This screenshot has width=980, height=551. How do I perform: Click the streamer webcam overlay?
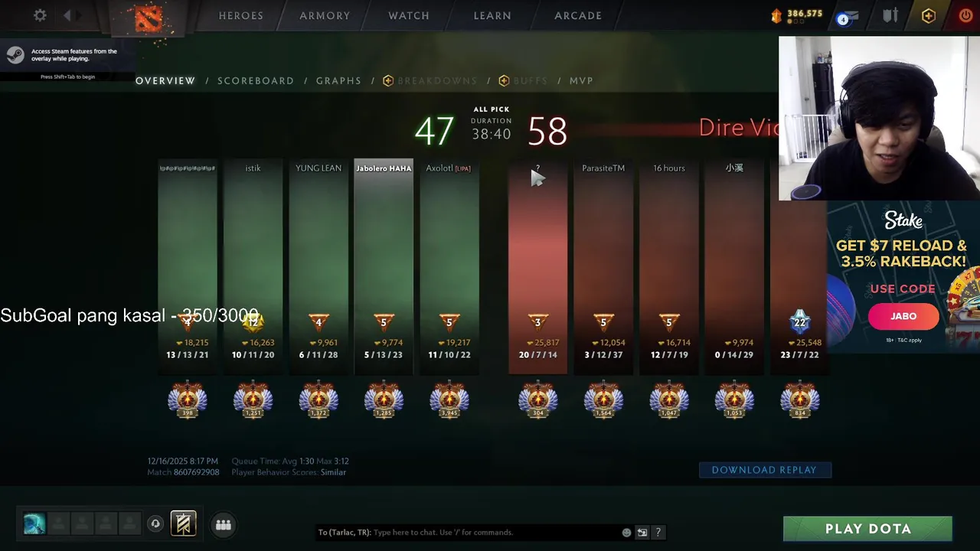click(879, 119)
